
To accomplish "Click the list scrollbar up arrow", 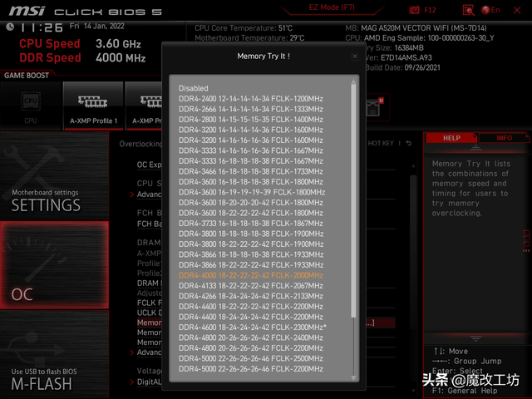I will point(353,81).
